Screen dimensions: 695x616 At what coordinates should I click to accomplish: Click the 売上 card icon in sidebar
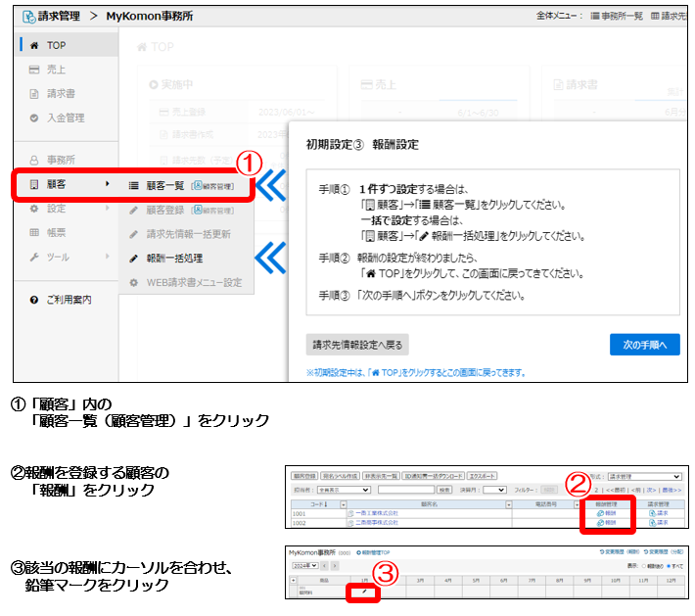(x=34, y=70)
